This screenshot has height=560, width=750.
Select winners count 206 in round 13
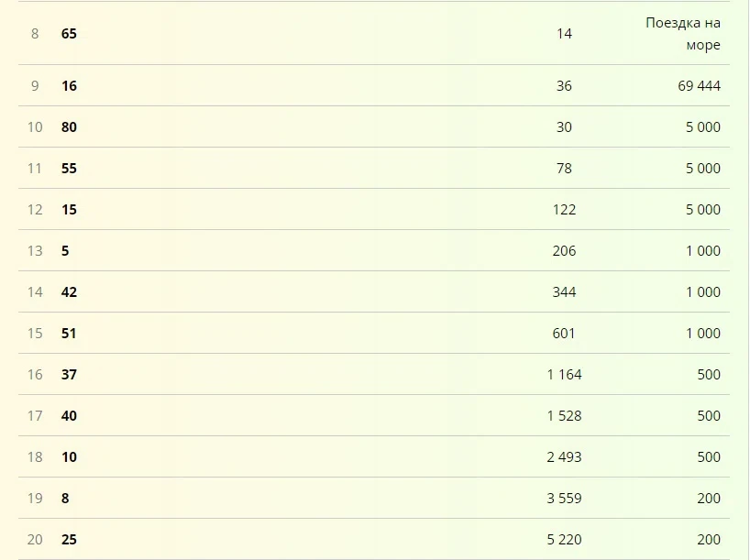coord(564,250)
